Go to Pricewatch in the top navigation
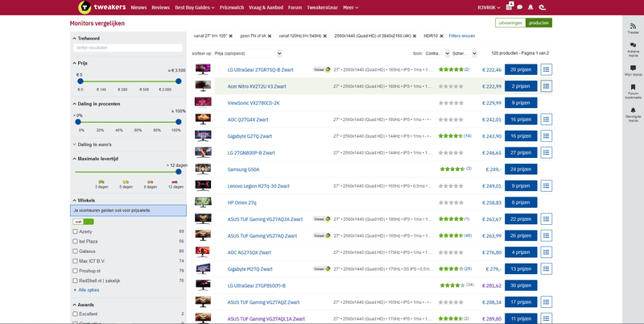 (232, 7)
